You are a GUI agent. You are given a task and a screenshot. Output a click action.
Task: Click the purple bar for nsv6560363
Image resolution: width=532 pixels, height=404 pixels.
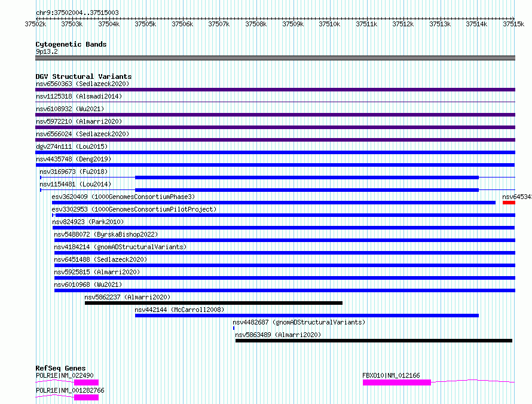[x=275, y=90]
